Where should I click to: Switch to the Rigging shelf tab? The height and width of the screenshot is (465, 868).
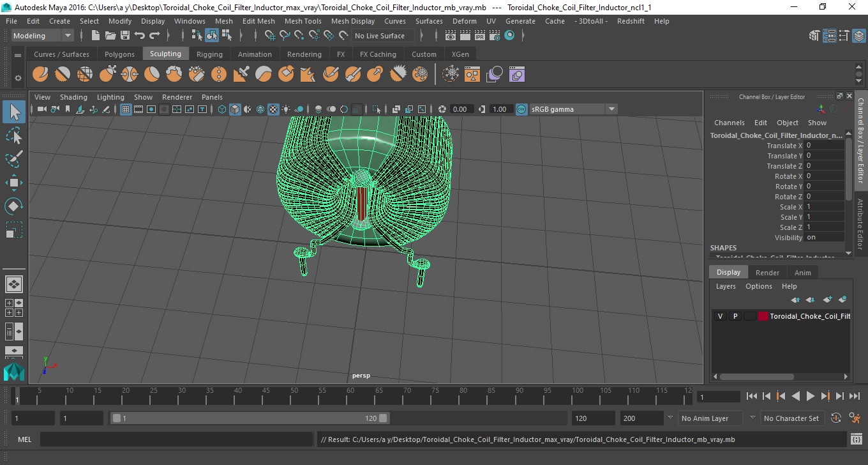click(x=209, y=54)
